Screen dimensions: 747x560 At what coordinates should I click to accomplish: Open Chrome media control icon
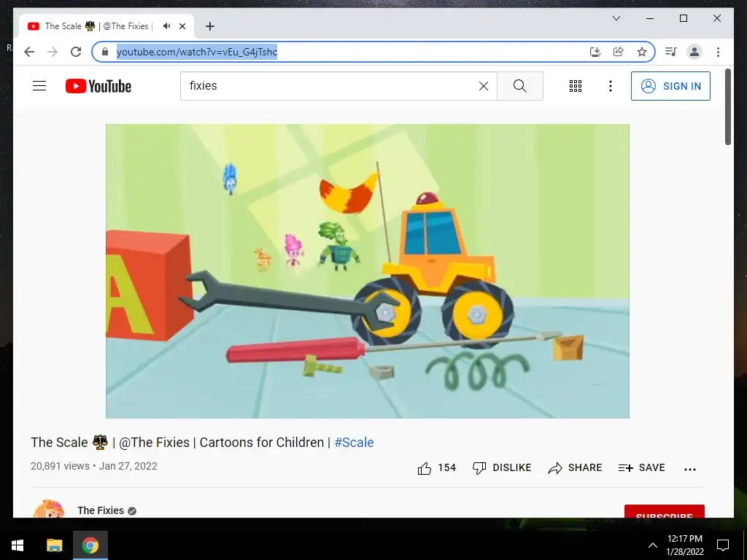(671, 52)
